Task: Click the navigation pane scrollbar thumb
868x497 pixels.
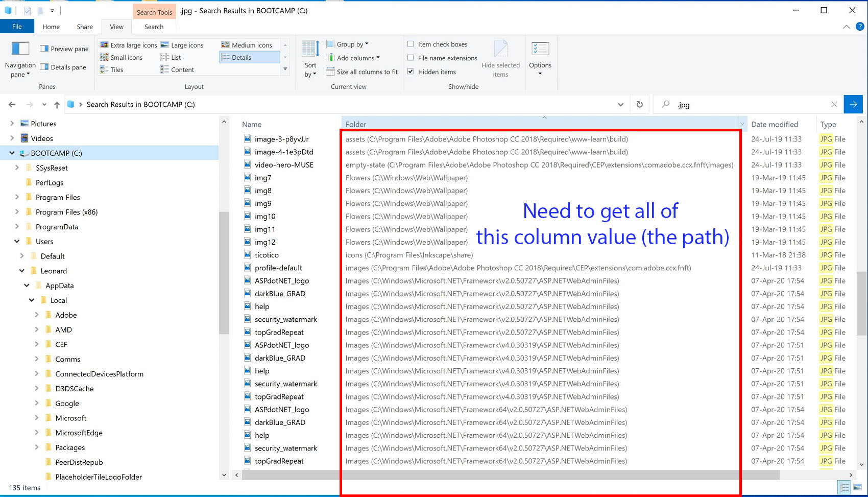Action: coord(224,273)
